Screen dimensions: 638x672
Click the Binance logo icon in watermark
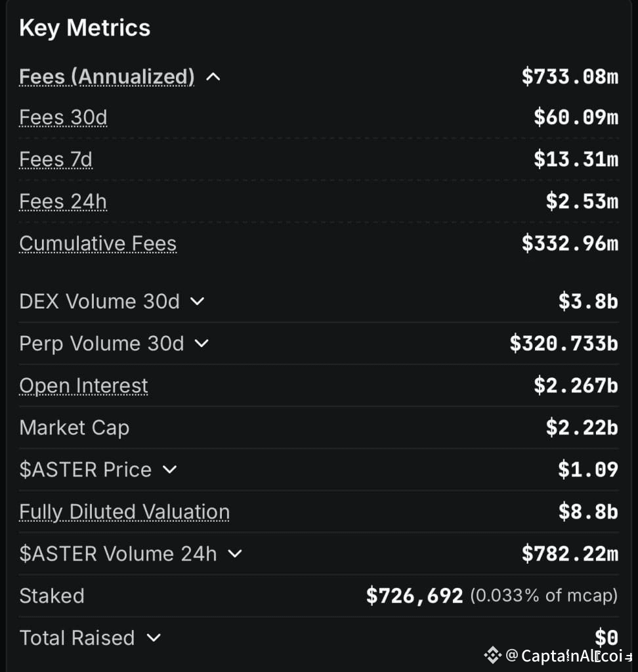coord(492,654)
